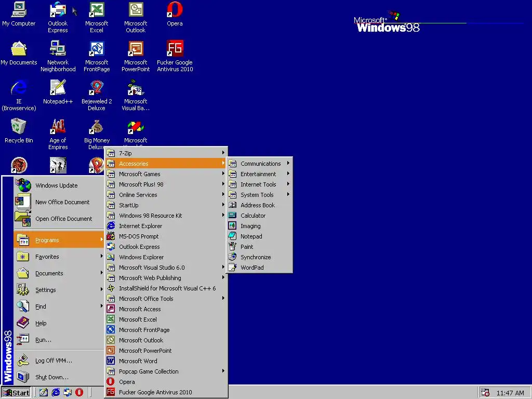Click Show Desktop quick launch icon
Image resolution: width=532 pixels, height=399 pixels.
tap(44, 393)
